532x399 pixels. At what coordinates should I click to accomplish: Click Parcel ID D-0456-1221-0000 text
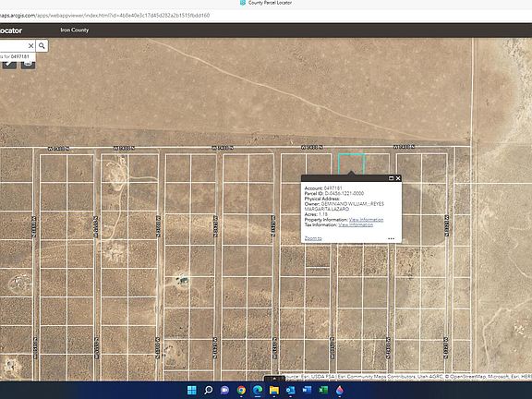tap(333, 193)
